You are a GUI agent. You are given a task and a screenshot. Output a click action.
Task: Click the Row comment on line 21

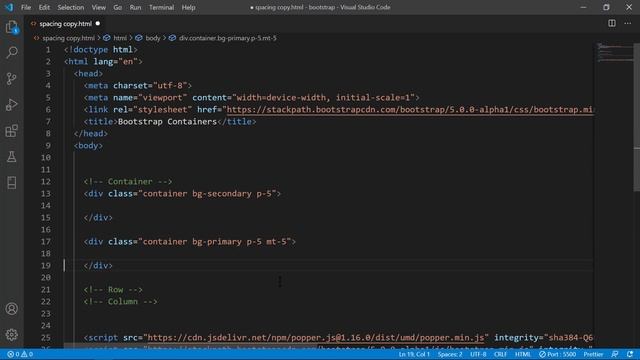coord(113,289)
